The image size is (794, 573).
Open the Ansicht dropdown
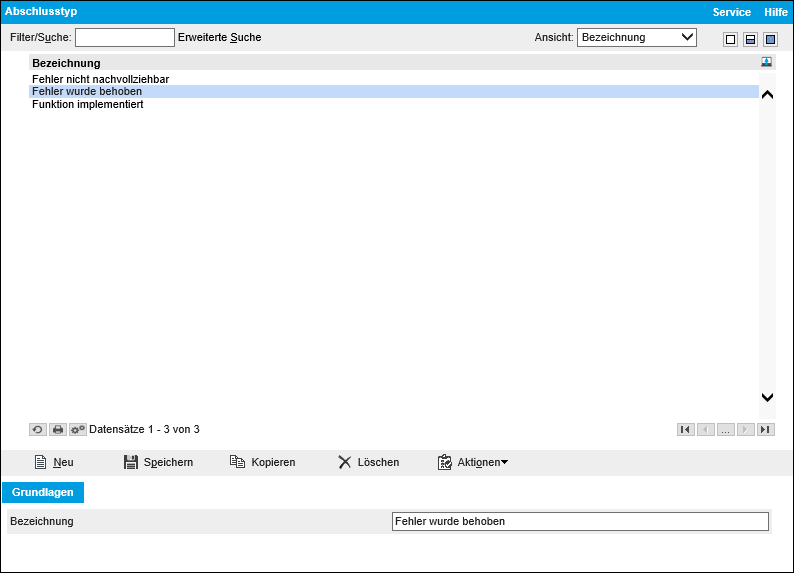click(637, 37)
